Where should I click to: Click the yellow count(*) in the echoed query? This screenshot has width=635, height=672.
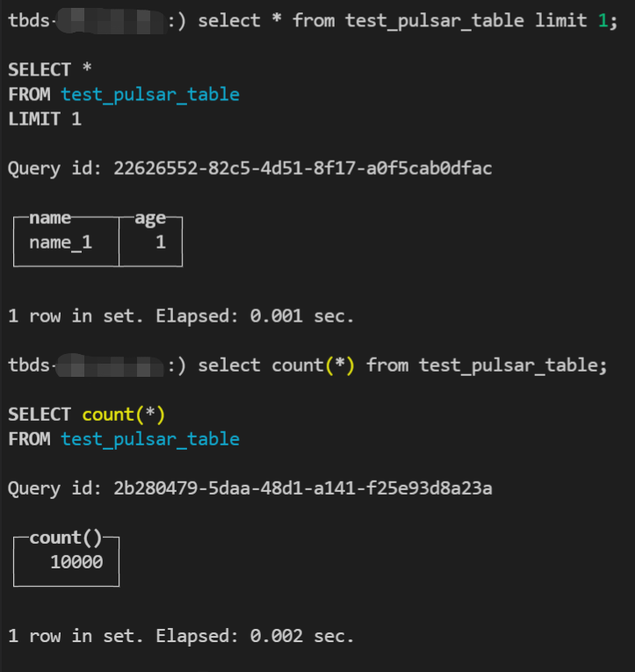tap(124, 414)
